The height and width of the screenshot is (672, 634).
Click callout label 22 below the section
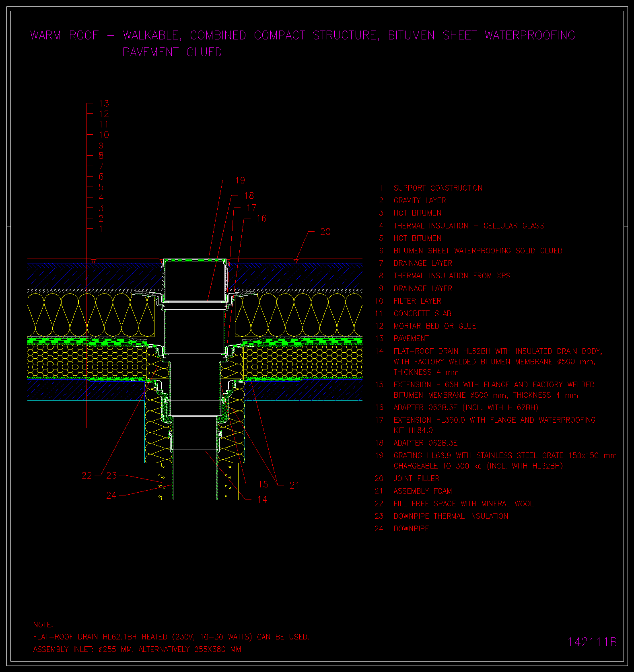(87, 475)
